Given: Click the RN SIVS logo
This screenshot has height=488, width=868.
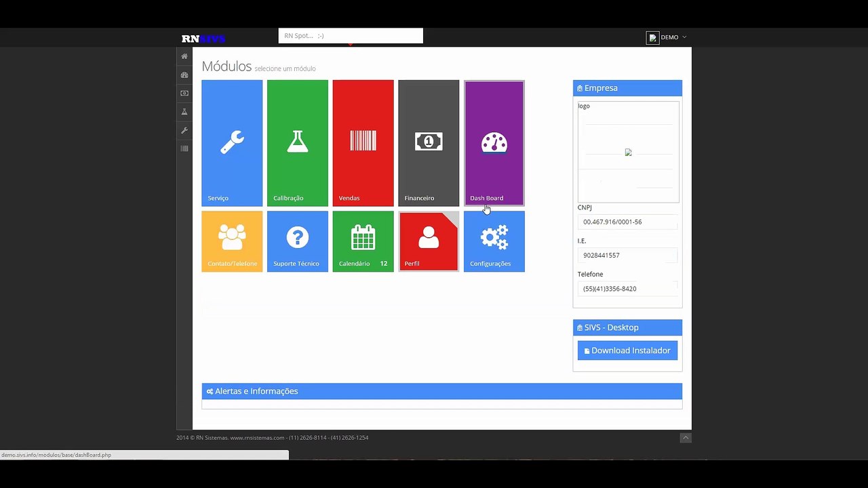Looking at the screenshot, I should (203, 39).
